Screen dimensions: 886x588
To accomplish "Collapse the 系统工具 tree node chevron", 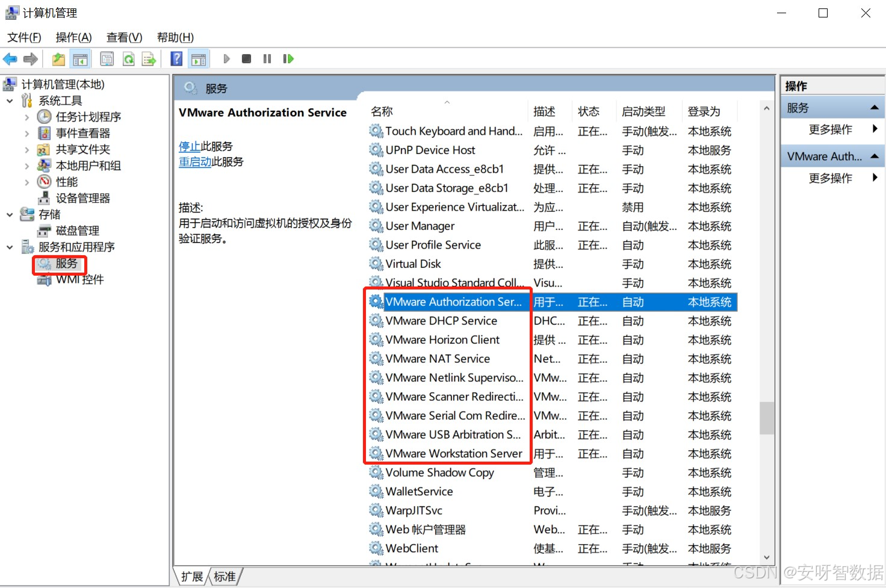I will pos(10,101).
